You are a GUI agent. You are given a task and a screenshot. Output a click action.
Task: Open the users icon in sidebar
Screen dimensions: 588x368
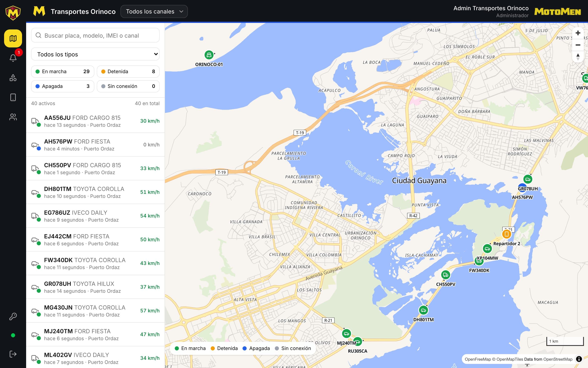point(13,117)
